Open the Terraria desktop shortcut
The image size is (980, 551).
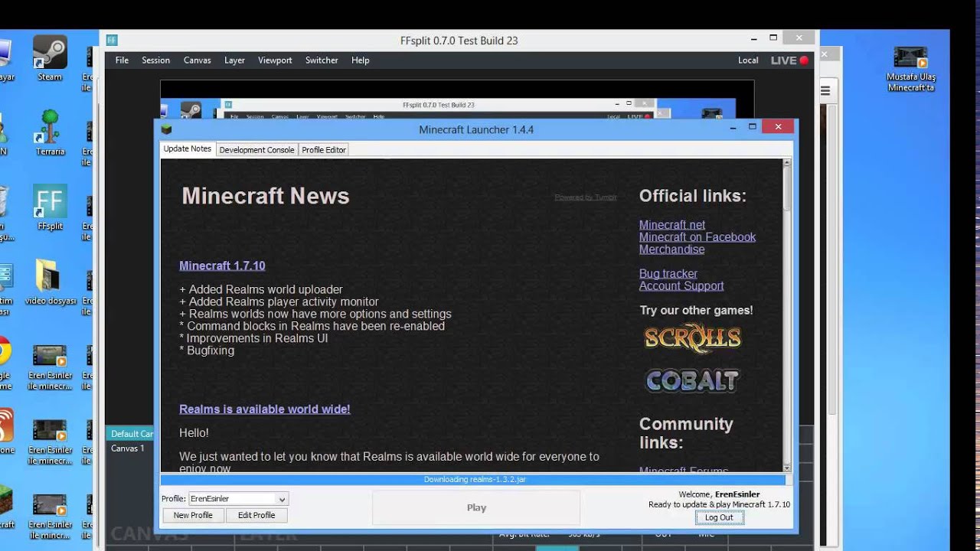(50, 132)
